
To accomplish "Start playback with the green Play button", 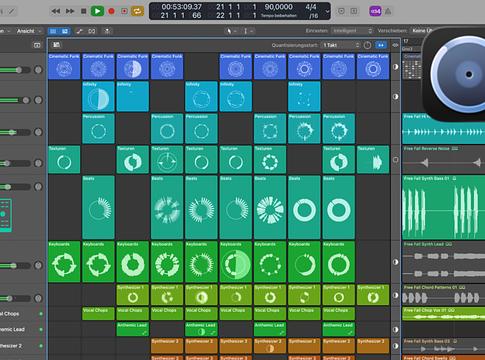I will tap(97, 11).
